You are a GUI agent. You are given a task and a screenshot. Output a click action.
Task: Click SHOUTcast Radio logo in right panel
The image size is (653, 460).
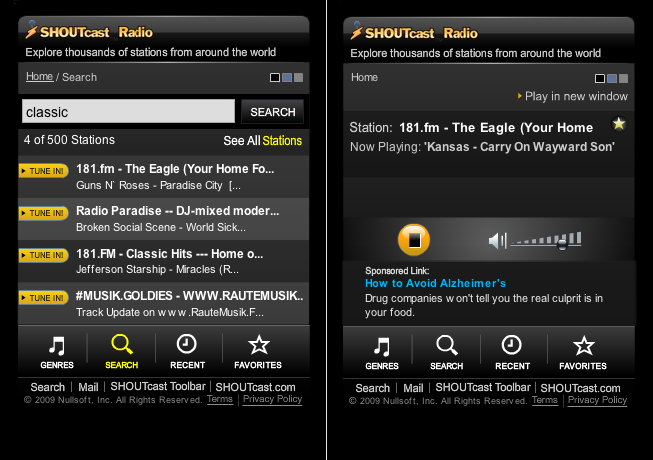click(414, 32)
